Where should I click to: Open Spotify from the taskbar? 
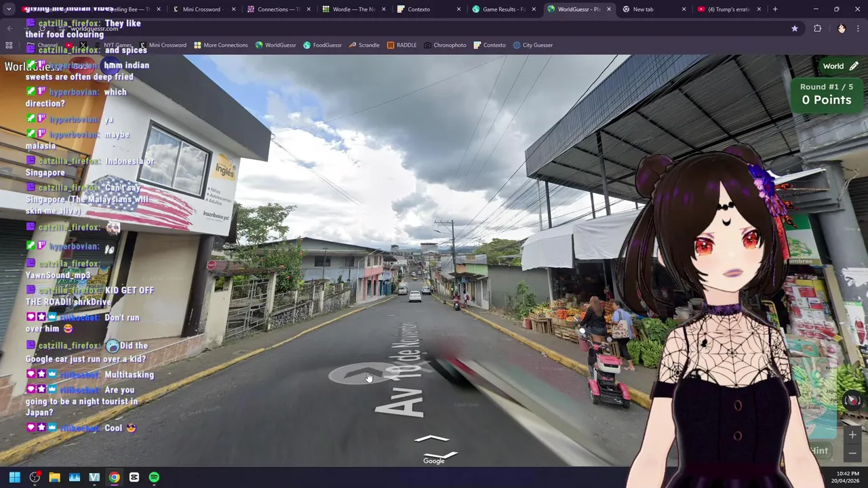click(x=154, y=477)
